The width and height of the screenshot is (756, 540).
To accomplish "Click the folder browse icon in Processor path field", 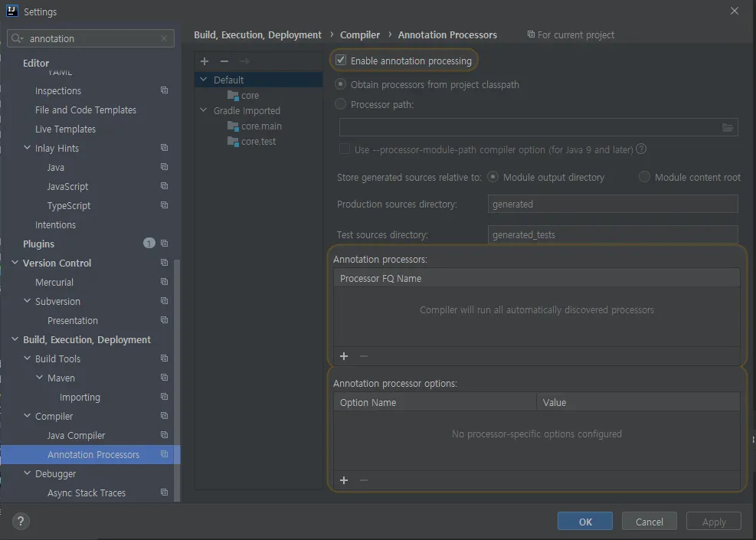I will point(728,128).
